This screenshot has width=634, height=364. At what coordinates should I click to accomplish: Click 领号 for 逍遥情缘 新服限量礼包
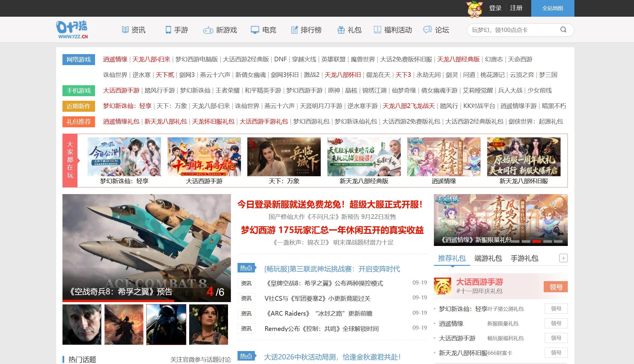pyautogui.click(x=556, y=323)
